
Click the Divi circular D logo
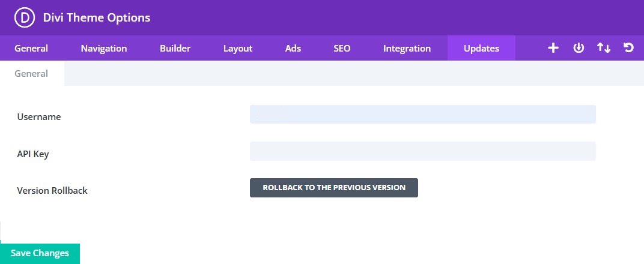(x=25, y=18)
